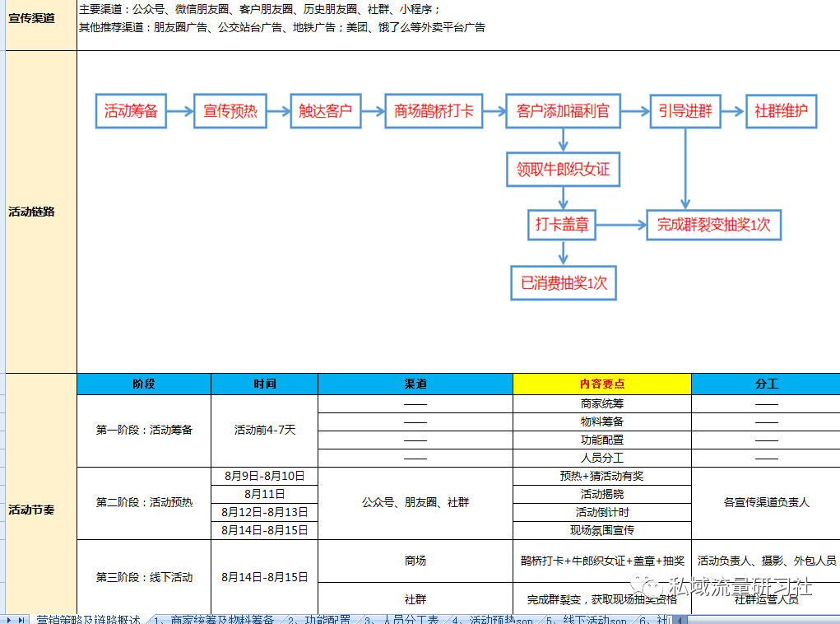
Task: Click the yellow 内容要点 header cell
Action: click(602, 384)
